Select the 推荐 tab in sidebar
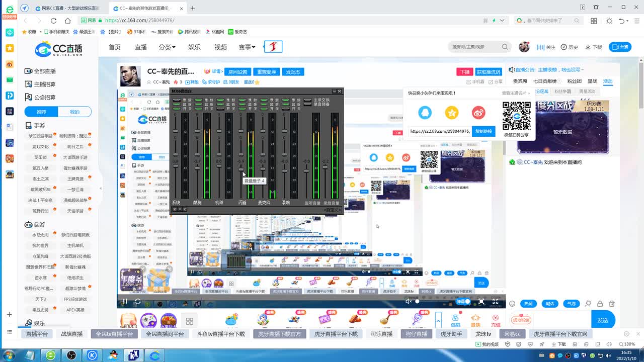Screen dimensions: 644x362 (x=41, y=112)
